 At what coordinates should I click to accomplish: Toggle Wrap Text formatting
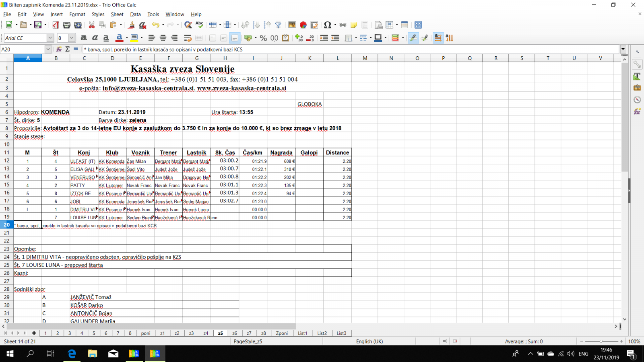point(188,38)
